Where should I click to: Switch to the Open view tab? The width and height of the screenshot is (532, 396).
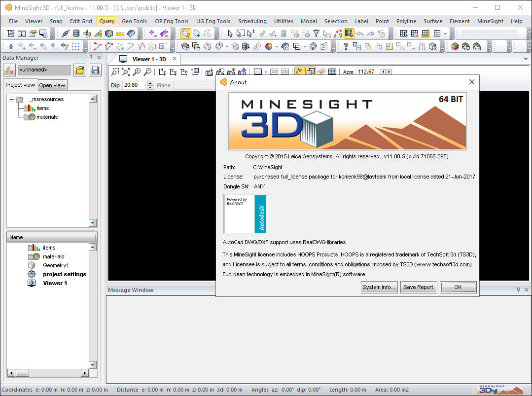tap(52, 85)
